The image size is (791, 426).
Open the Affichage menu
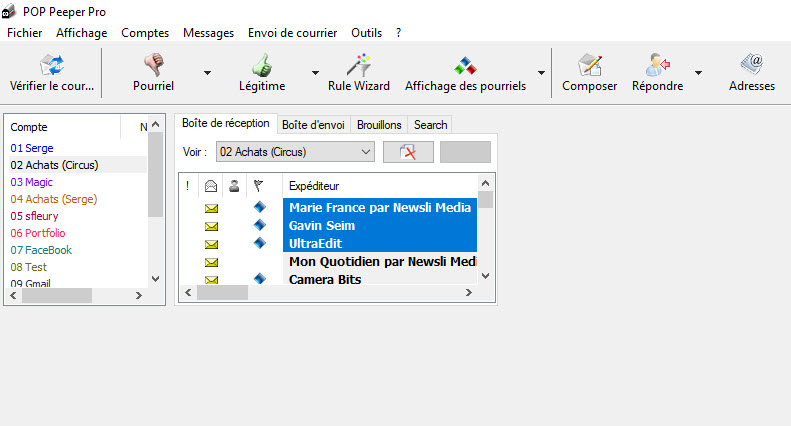[82, 33]
